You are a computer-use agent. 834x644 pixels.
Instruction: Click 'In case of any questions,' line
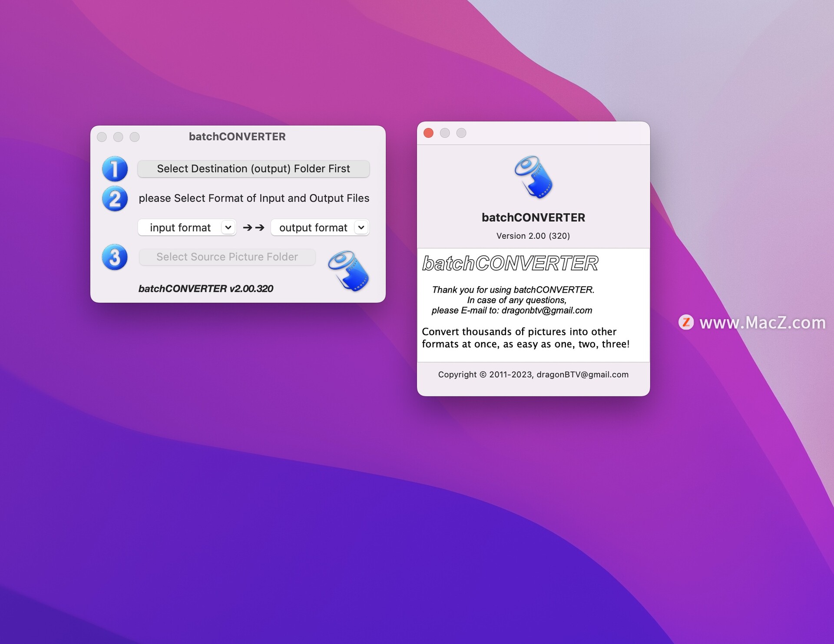click(x=517, y=300)
